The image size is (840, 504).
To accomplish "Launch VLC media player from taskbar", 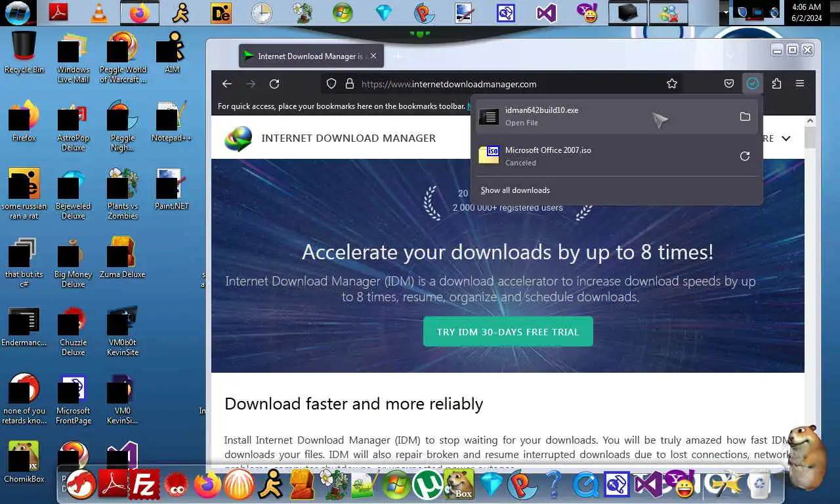I will coord(99,12).
